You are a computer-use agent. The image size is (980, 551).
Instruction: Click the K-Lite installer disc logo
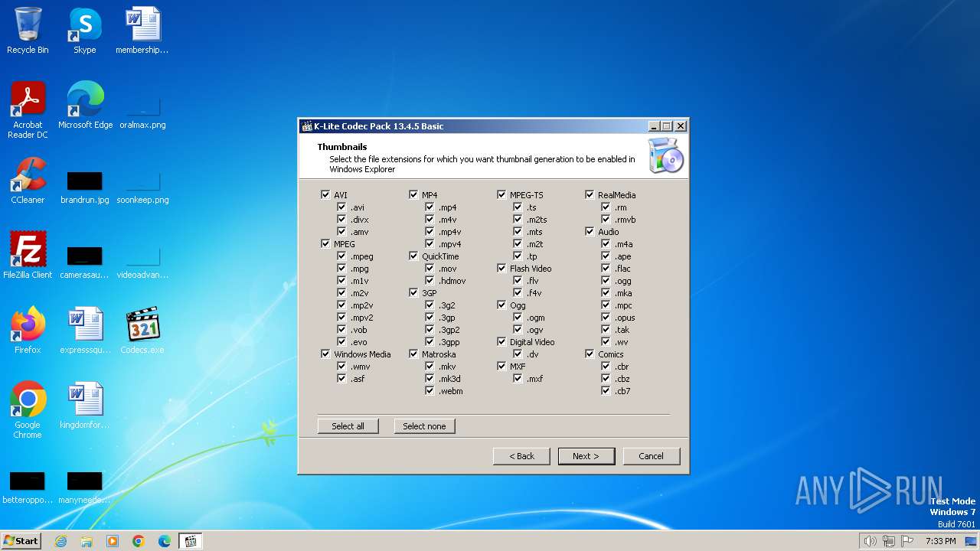tap(665, 156)
